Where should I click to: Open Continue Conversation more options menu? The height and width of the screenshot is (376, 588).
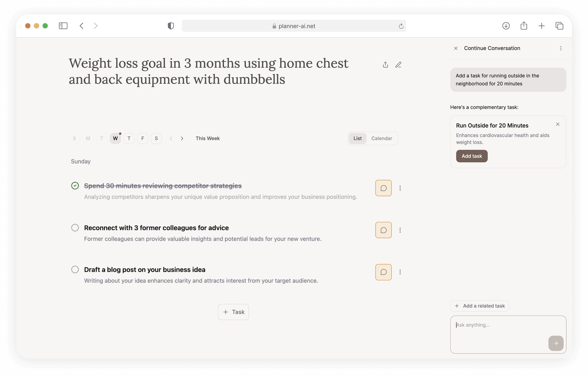561,48
